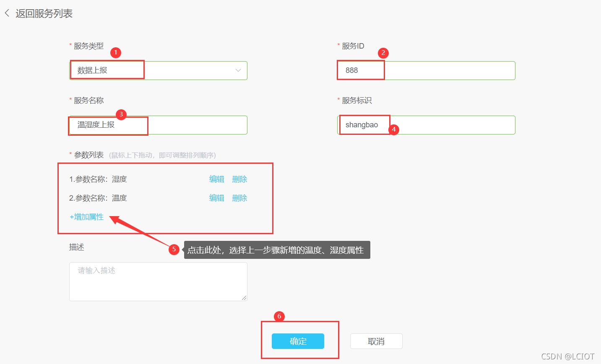Cancel with the 取消 button
The height and width of the screenshot is (364, 601).
pyautogui.click(x=376, y=341)
